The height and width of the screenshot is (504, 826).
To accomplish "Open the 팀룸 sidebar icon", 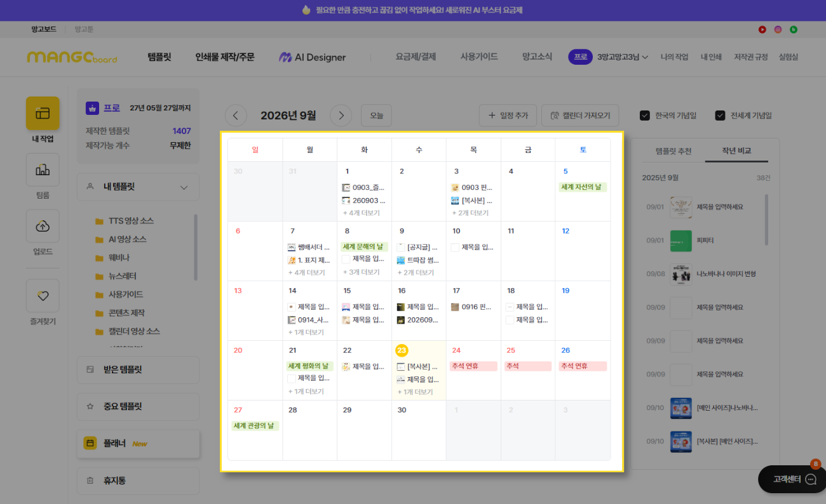I will (43, 169).
